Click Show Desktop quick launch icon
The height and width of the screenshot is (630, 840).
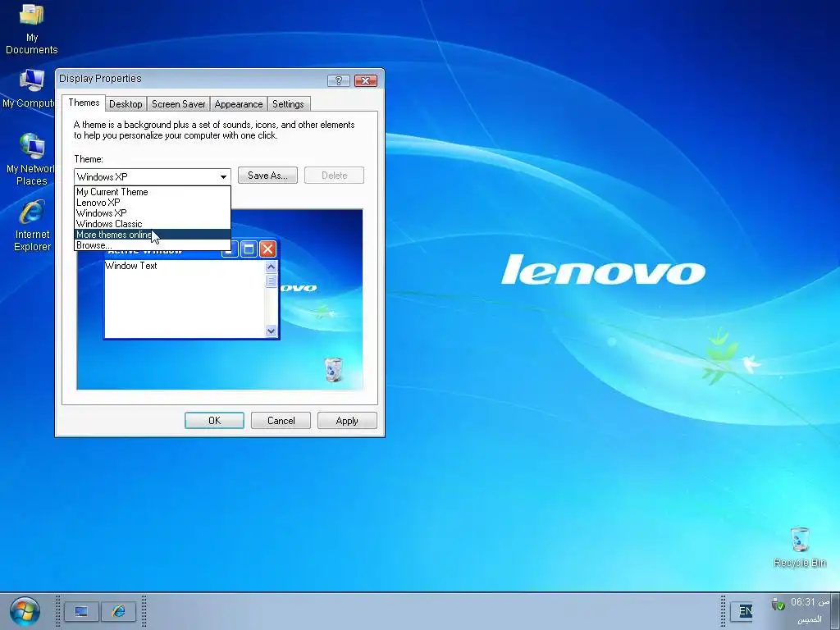coord(81,611)
